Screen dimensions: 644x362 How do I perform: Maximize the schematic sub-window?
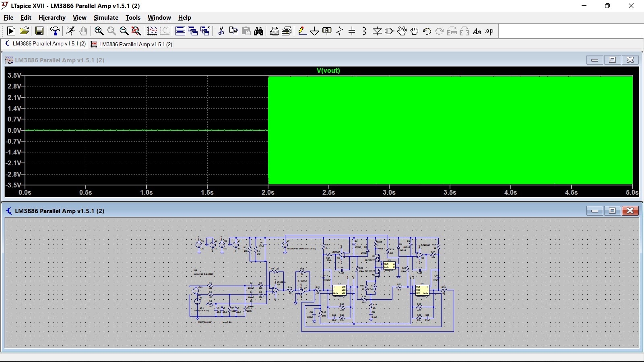pyautogui.click(x=612, y=211)
